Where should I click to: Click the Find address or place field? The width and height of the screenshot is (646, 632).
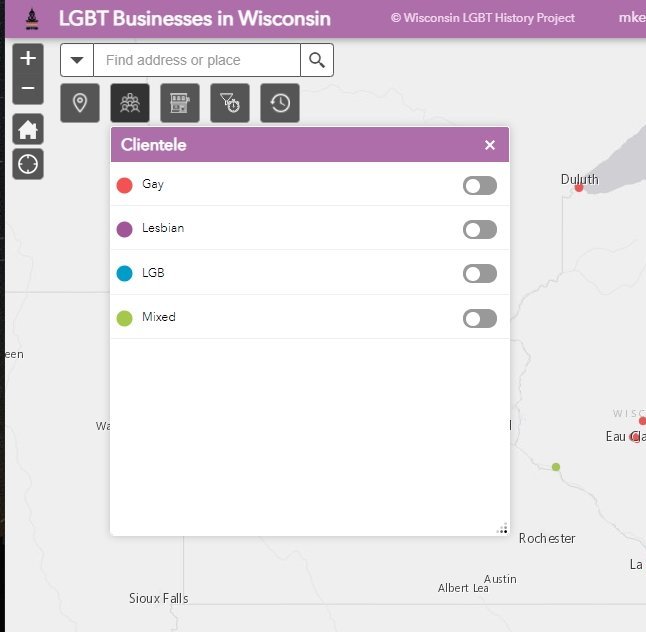coord(197,60)
